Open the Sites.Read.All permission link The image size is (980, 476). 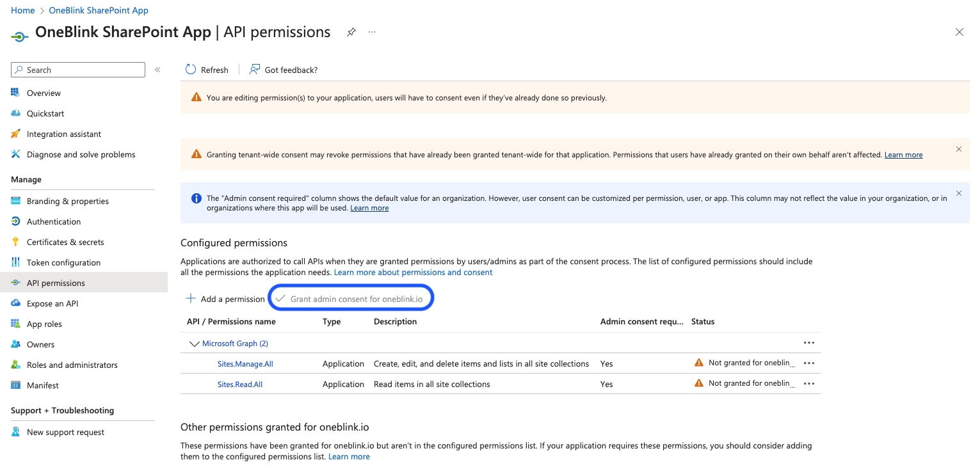pyautogui.click(x=240, y=385)
